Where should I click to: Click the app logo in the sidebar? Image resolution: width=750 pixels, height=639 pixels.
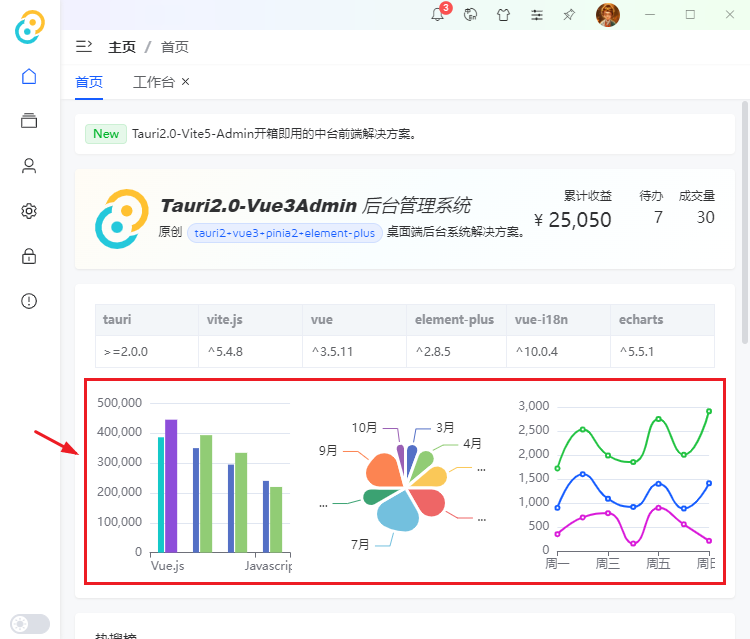click(x=30, y=27)
